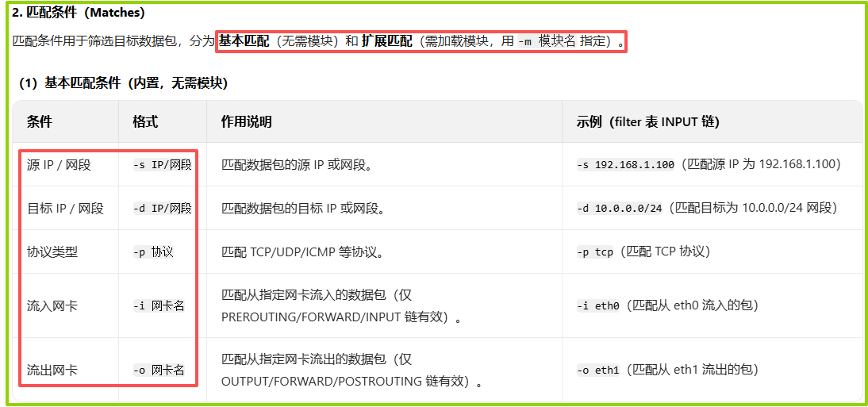868x407 pixels.
Task: Click note '匹配 TCP 协议'
Action: point(664,252)
